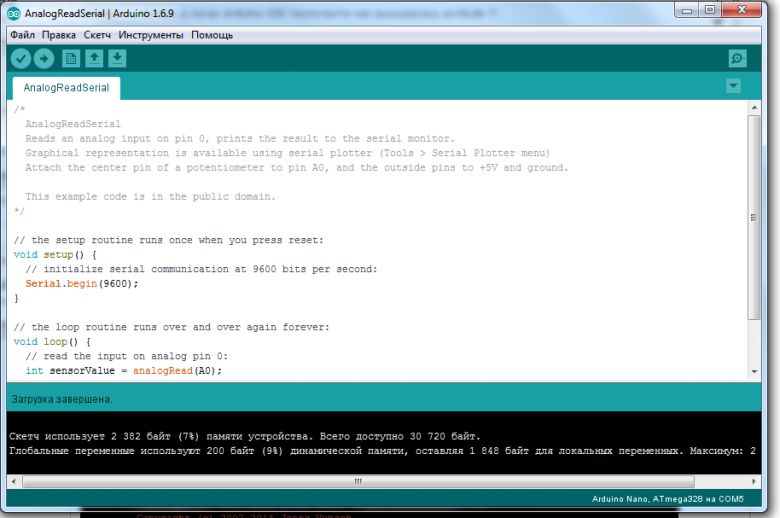Viewport: 780px width, 518px height.
Task: Minimize the Arduino window
Action: tap(687, 10)
